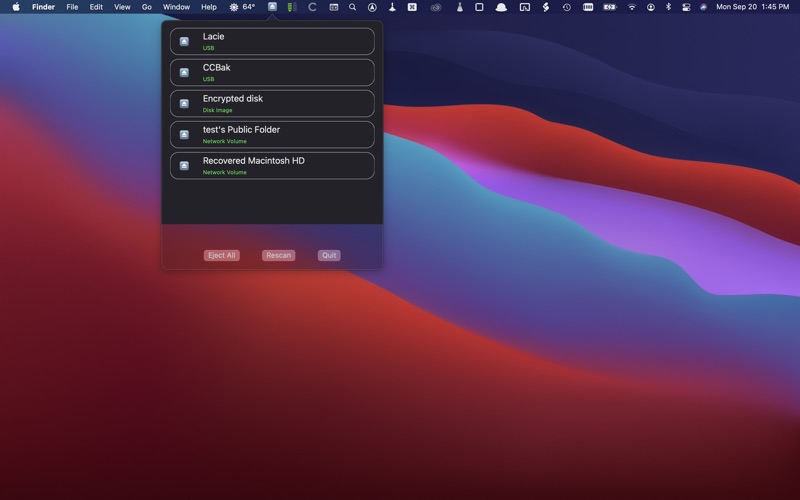This screenshot has height=500, width=800.
Task: Click the flask menu bar icon
Action: point(459,7)
